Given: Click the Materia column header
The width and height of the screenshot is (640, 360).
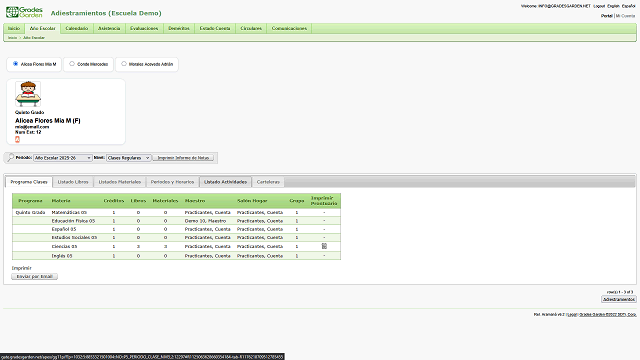Looking at the screenshot, I should click(x=61, y=201).
